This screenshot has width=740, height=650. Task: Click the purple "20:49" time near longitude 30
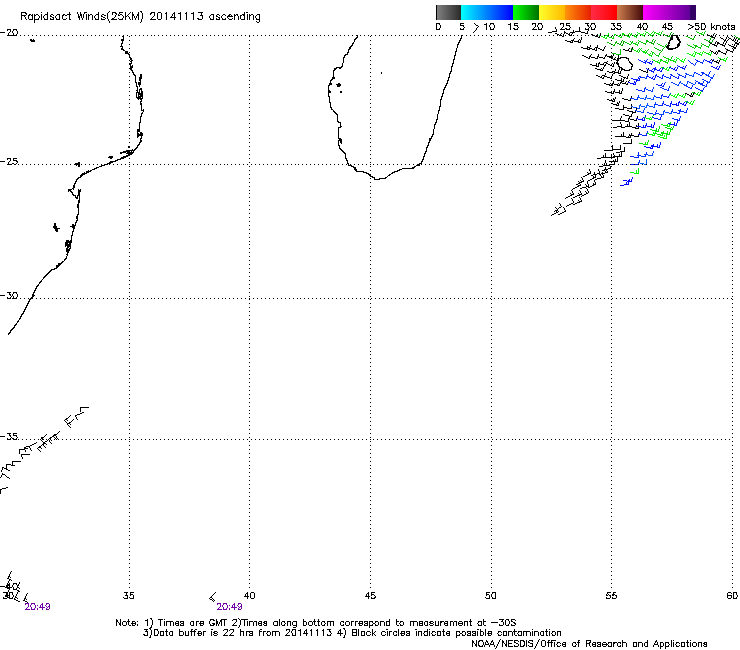[37, 607]
